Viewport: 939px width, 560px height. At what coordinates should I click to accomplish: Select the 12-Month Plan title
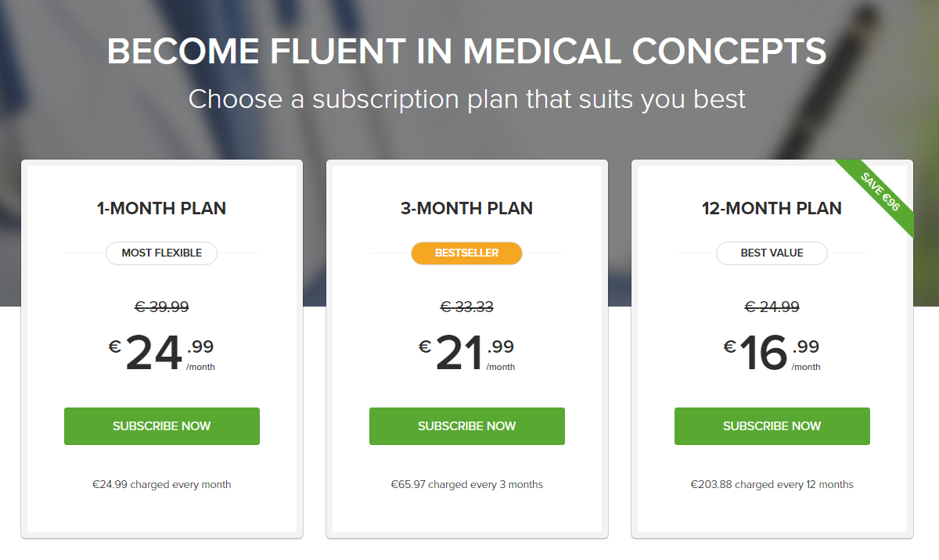[772, 209]
